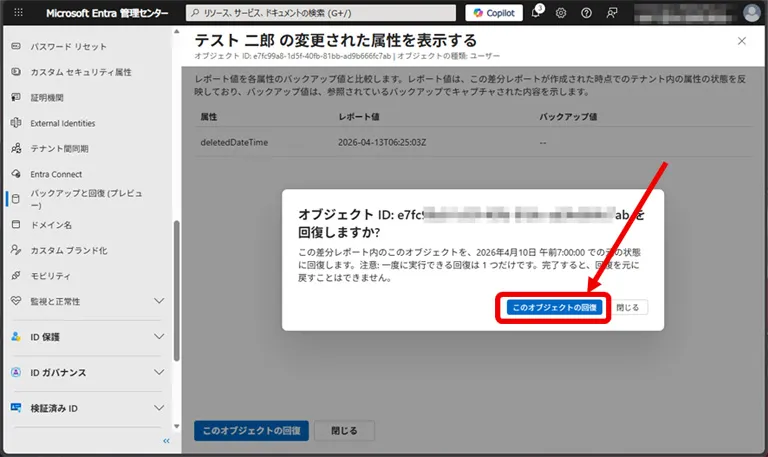Click the Entra Connect icon

pos(16,173)
